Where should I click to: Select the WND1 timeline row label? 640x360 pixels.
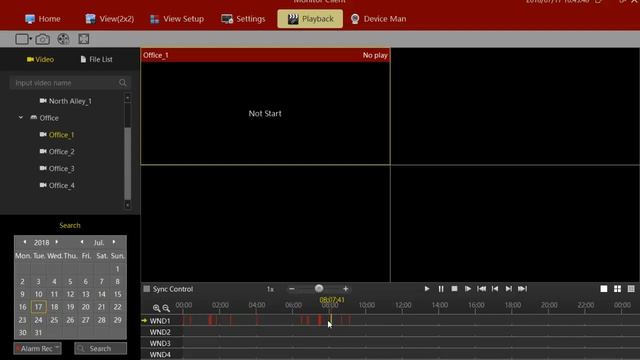[x=160, y=321]
